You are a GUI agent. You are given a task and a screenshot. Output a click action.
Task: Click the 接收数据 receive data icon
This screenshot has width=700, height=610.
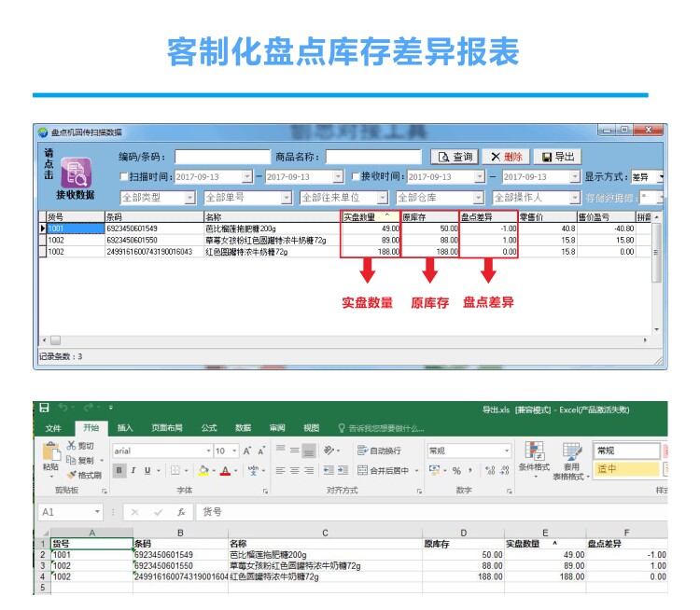pos(76,173)
